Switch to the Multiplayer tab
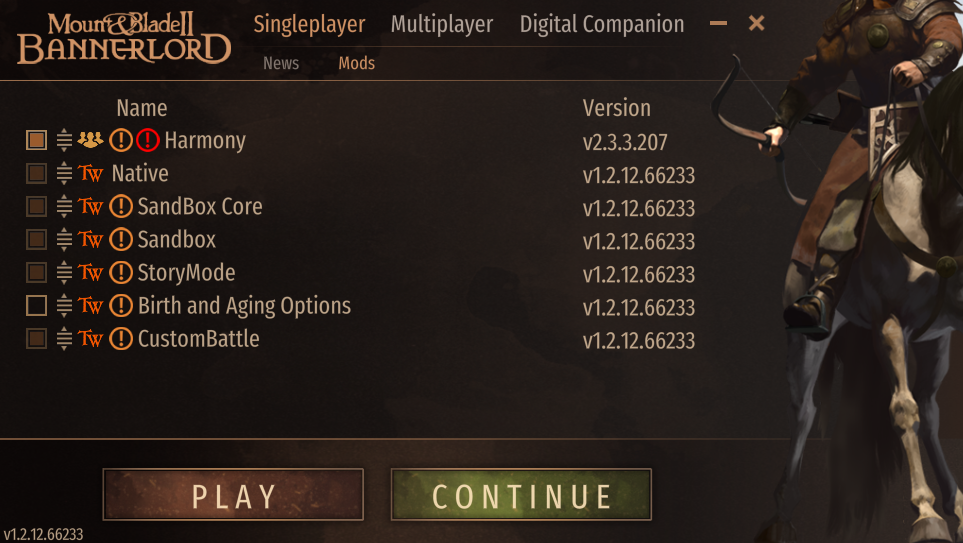Screen dimensions: 963x543 point(442,24)
